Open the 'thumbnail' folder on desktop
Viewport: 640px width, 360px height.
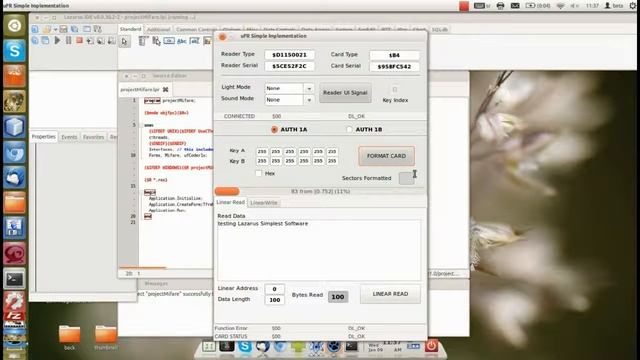click(106, 338)
